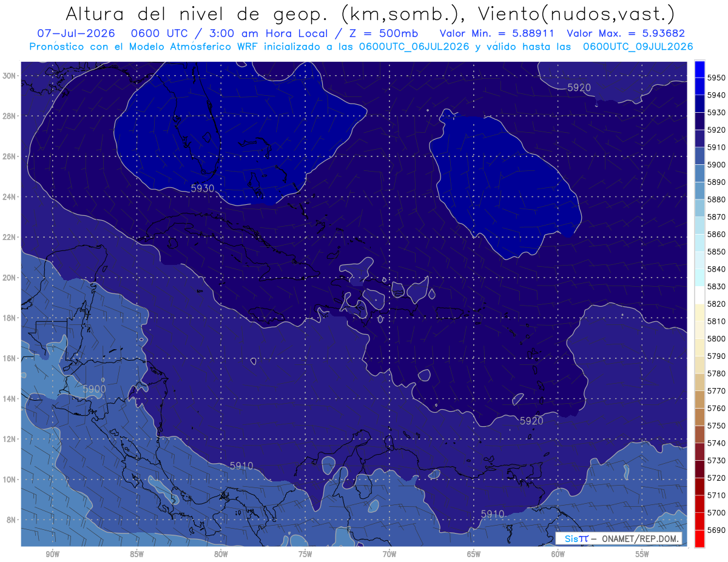
Task: Click the 85W longitude label
Action: click(x=136, y=554)
